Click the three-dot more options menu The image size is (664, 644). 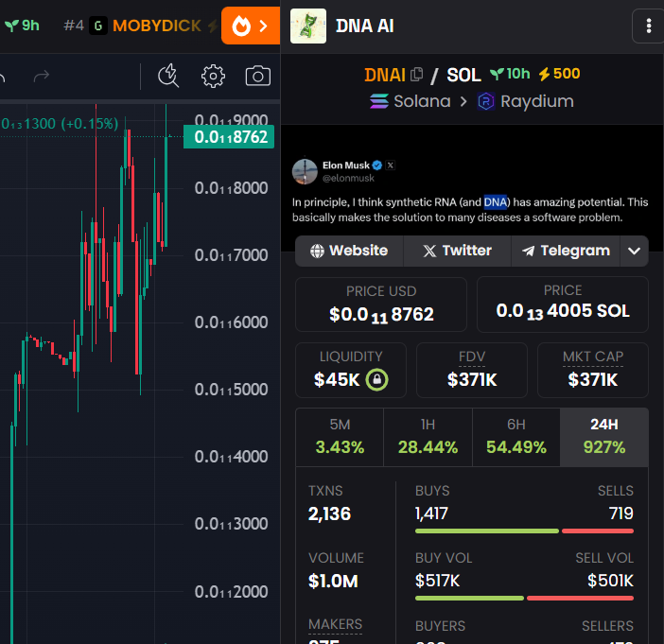pyautogui.click(x=648, y=26)
